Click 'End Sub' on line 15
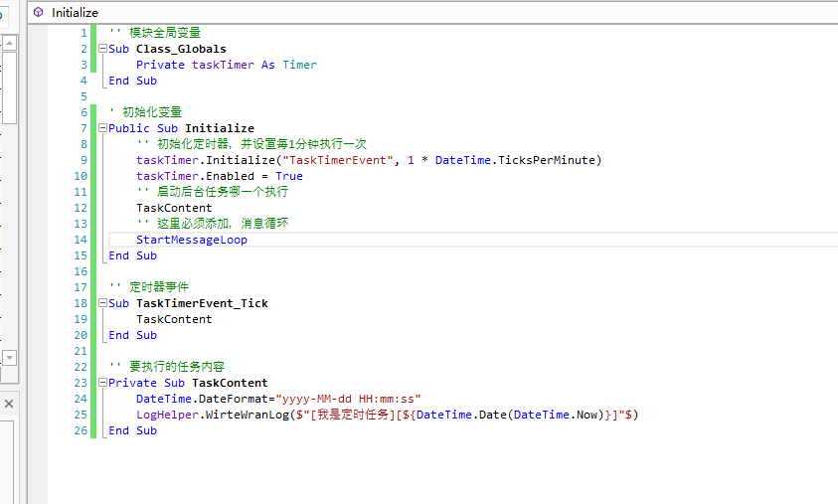The image size is (838, 504). (132, 255)
